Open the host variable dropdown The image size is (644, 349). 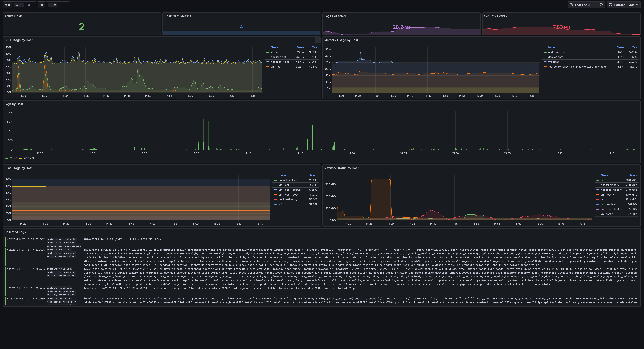pos(32,5)
